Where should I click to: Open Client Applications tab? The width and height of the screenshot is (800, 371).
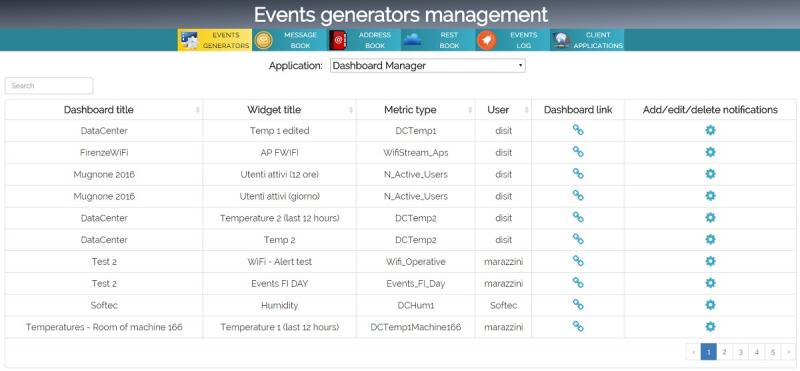click(x=587, y=40)
